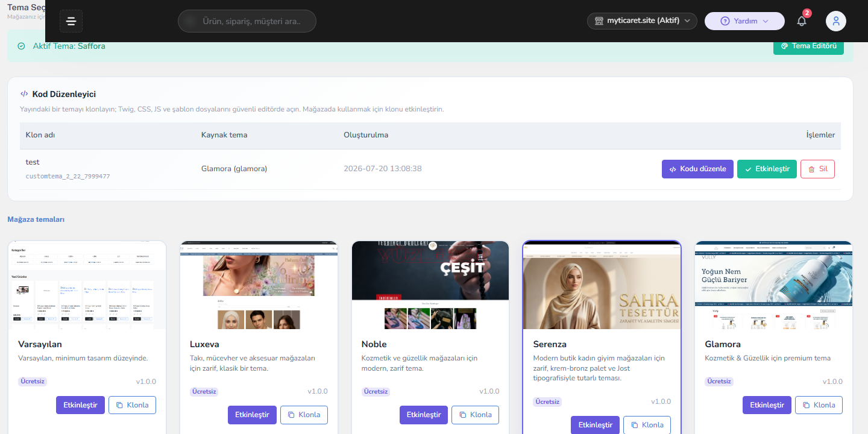Click the copy icon in Varsayılan's Klonla button

(x=119, y=405)
